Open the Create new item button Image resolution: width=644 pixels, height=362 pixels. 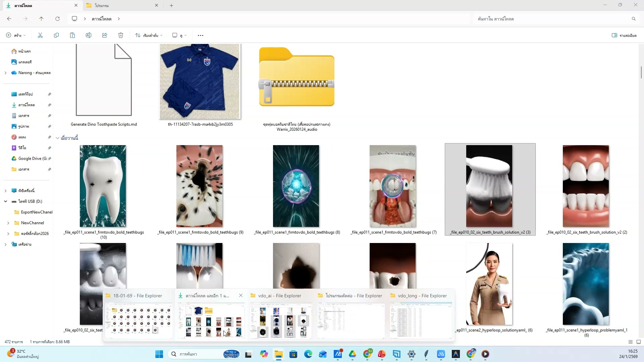tap(15, 35)
